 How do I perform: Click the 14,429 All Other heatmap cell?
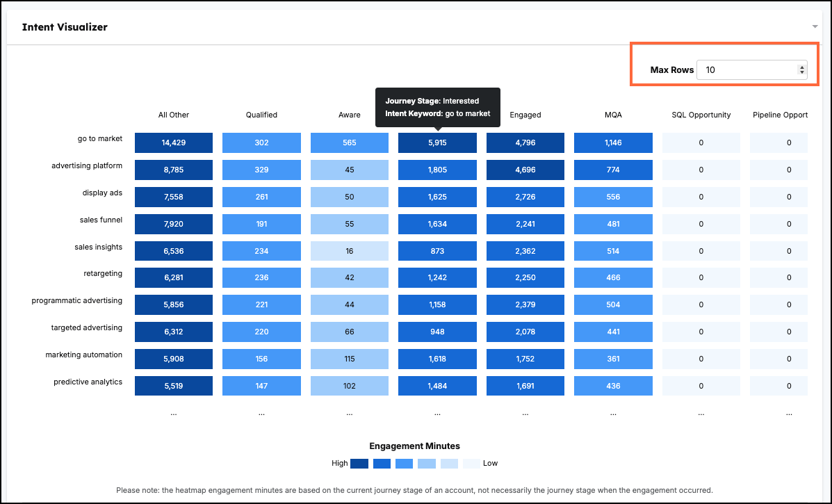[x=174, y=143]
